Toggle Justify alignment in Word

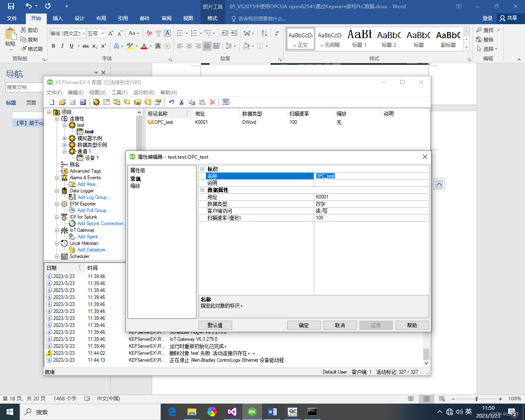click(x=207, y=46)
